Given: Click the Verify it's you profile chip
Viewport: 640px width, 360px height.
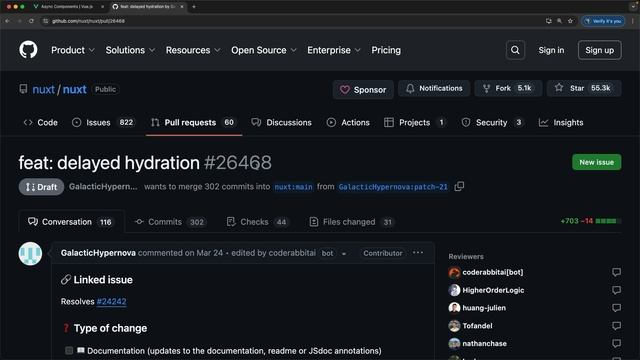Looking at the screenshot, I should tap(603, 21).
